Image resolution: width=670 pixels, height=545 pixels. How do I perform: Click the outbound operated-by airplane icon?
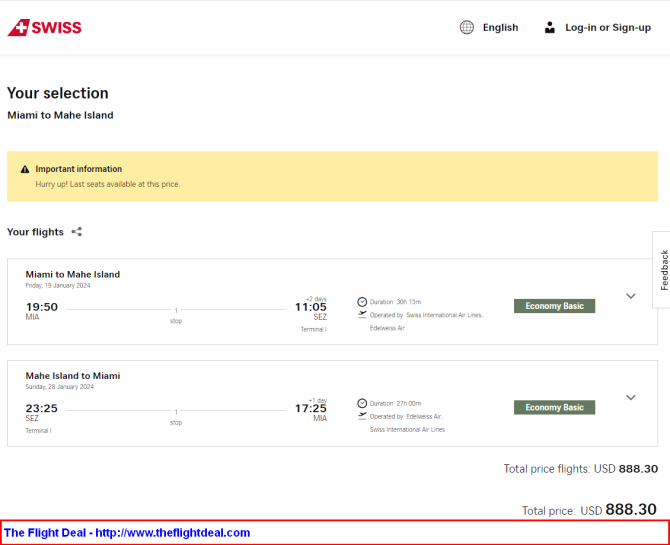(x=362, y=315)
